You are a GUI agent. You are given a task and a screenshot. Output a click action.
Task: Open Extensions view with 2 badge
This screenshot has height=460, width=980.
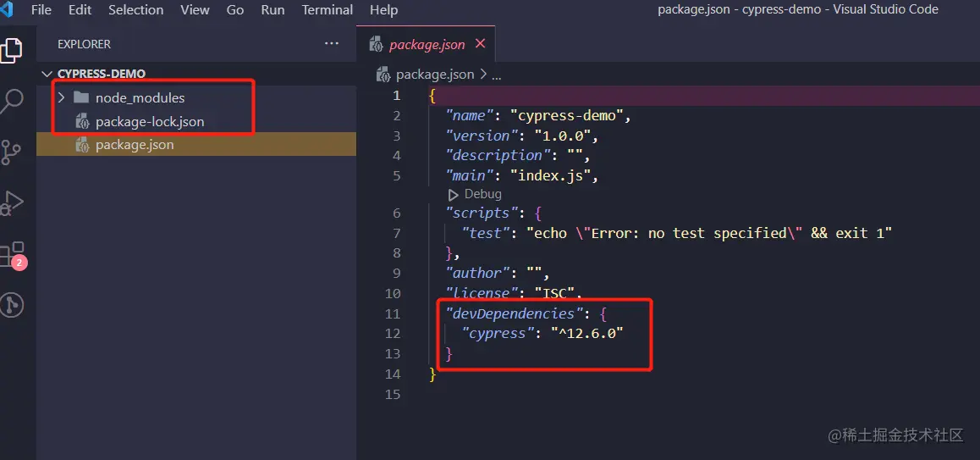click(x=12, y=255)
